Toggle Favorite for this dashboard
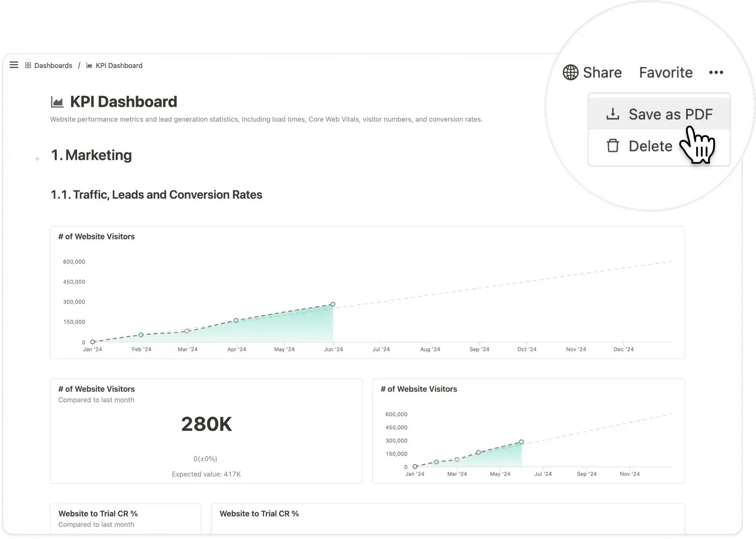Image resolution: width=756 pixels, height=539 pixels. pyautogui.click(x=666, y=72)
